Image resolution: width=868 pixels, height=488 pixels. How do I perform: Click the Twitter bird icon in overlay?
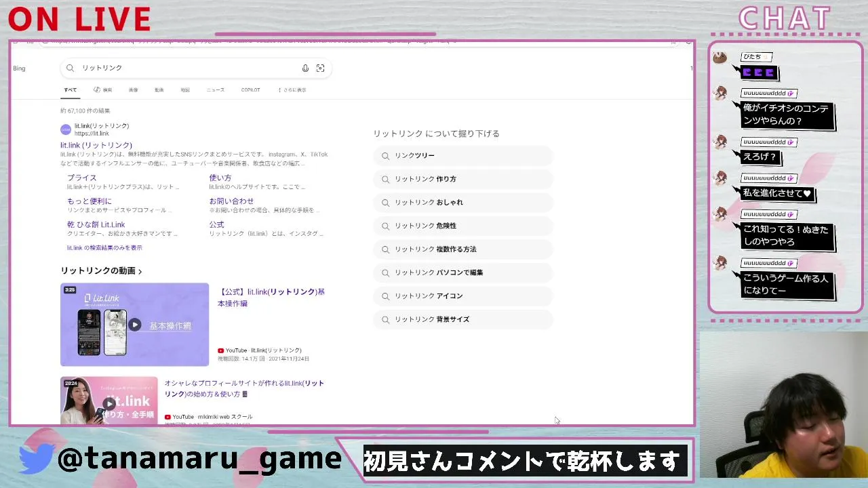pyautogui.click(x=35, y=459)
